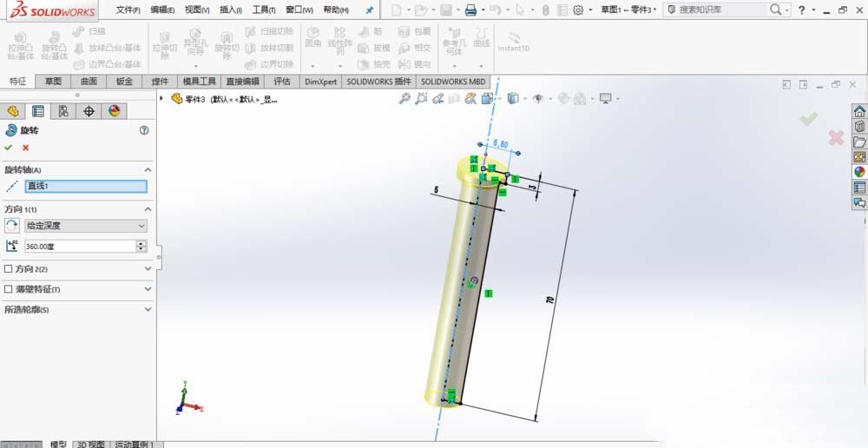Open the Reference Geometry dropdown arrow
Viewport: 868px width, 448px height.
tap(455, 66)
